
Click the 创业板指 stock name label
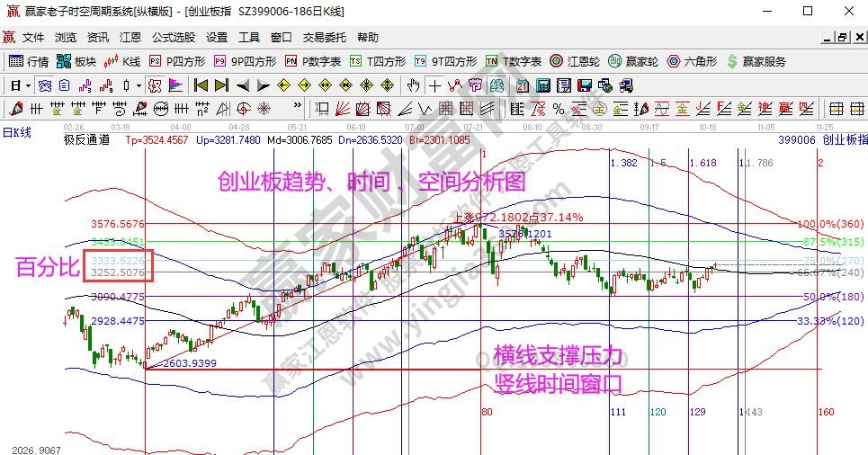pyautogui.click(x=846, y=140)
